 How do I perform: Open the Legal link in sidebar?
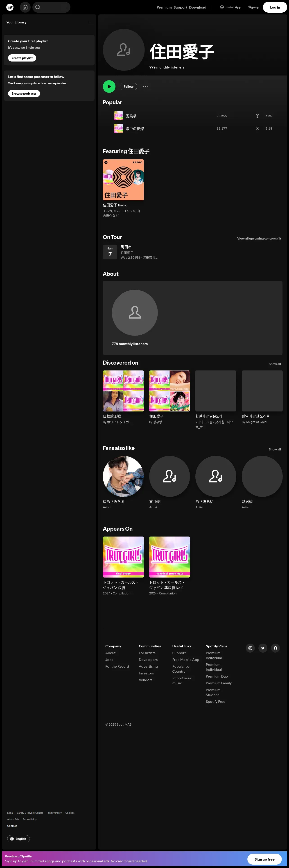(10, 813)
